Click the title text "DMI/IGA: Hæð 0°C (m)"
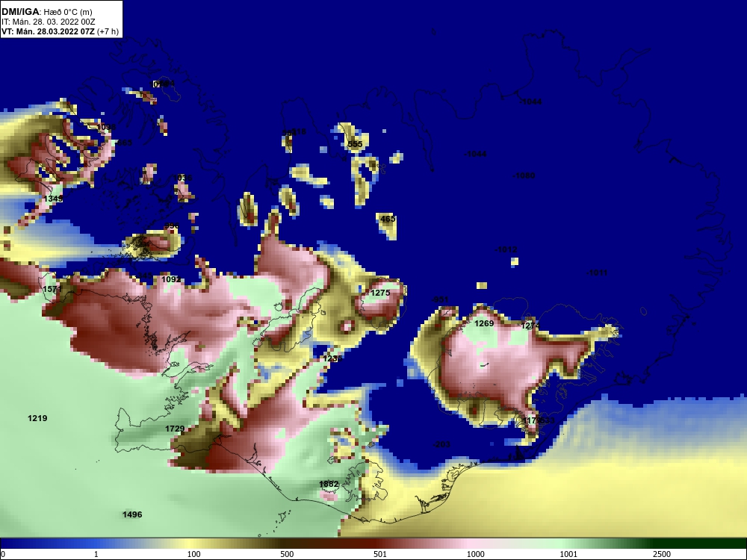This screenshot has width=747, height=560. pyautogui.click(x=46, y=12)
